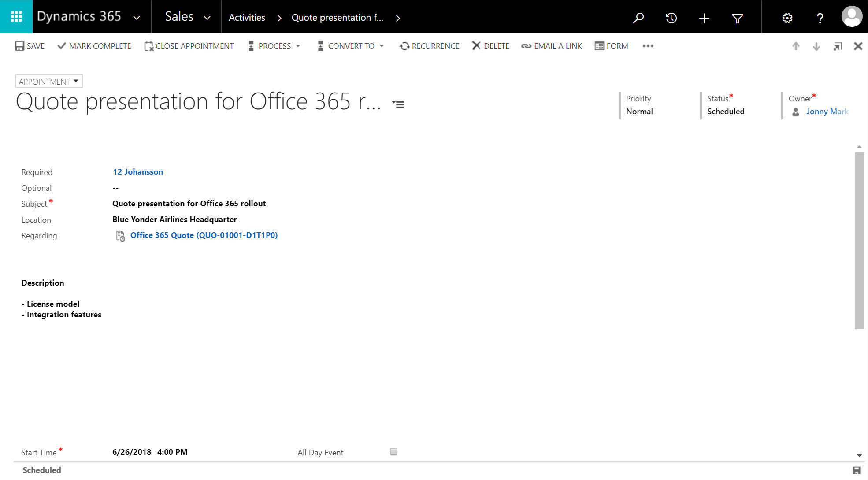Delete the appointment
Viewport: 868px width, 480px height.
click(491, 46)
